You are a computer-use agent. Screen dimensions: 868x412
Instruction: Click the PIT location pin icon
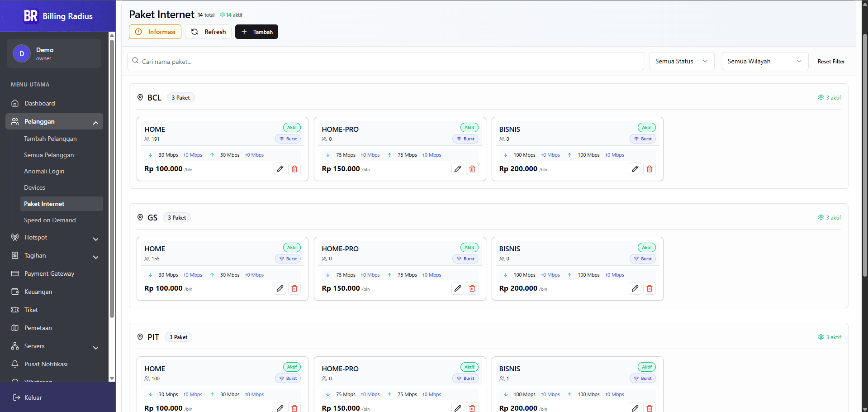[140, 337]
